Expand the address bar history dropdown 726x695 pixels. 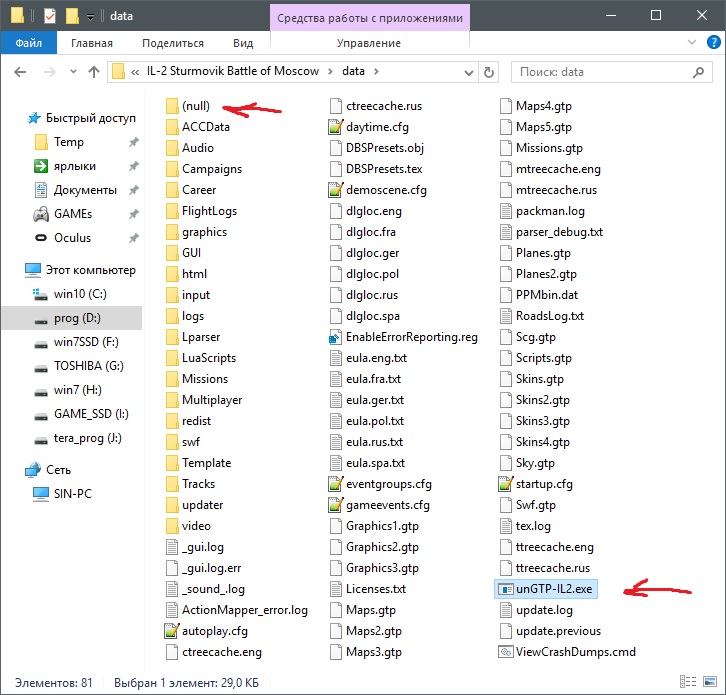click(469, 72)
